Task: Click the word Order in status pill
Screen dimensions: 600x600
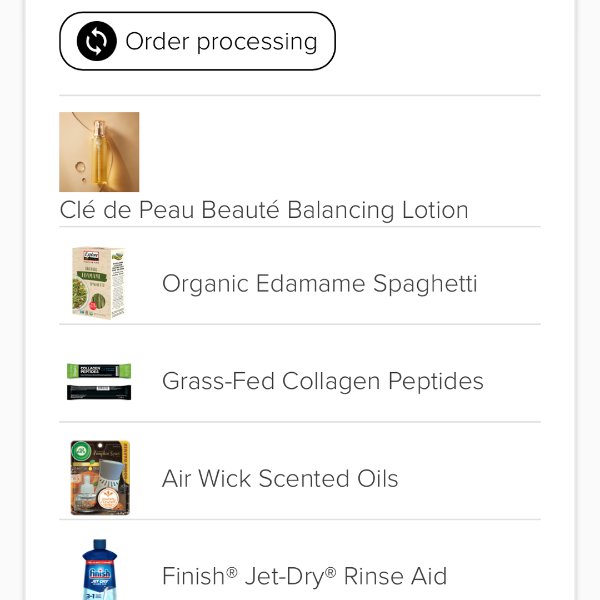Action: pos(157,41)
